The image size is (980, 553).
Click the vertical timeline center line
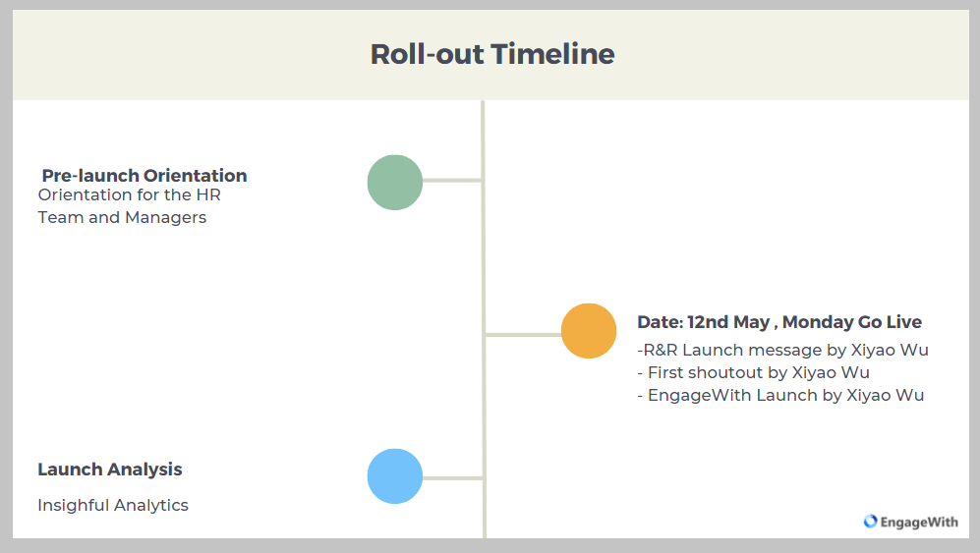pos(484,255)
